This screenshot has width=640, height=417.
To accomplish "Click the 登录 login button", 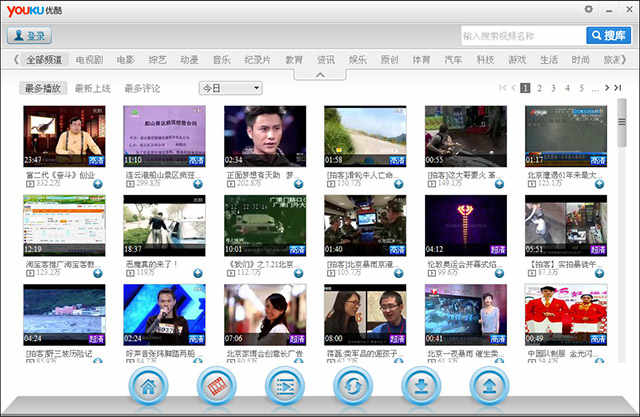I will (29, 36).
